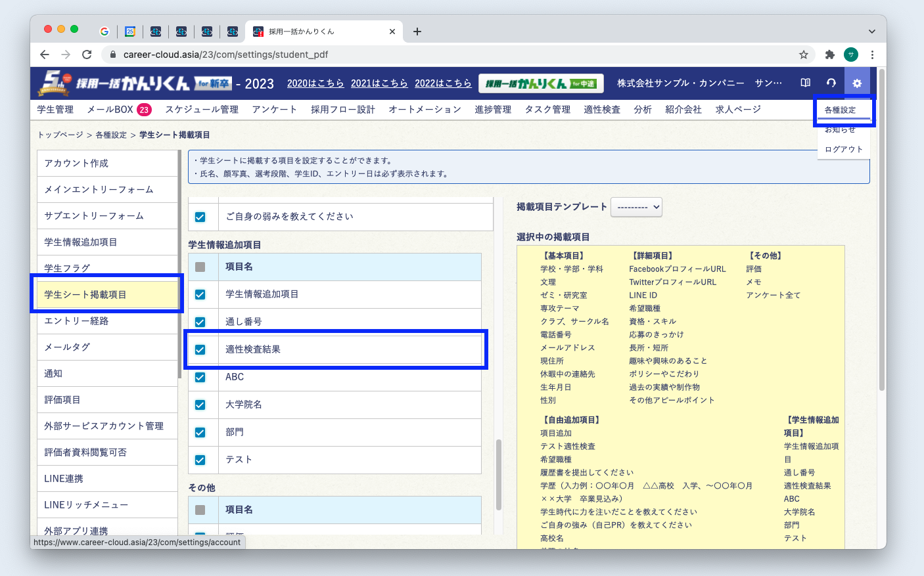Viewport: 924px width, 576px height.
Task: Click the 2021はこちら link
Action: click(379, 83)
